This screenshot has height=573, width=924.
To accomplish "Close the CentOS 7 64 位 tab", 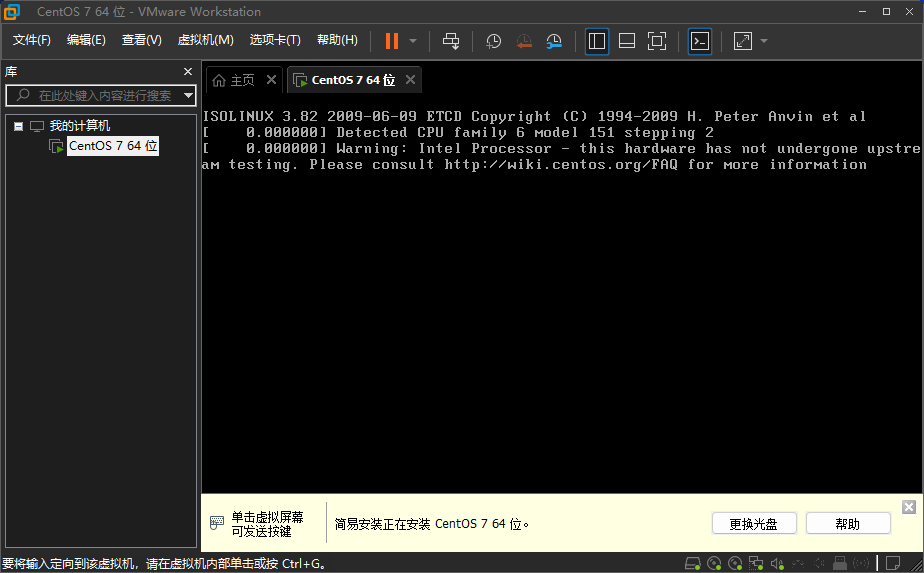I will coord(411,80).
